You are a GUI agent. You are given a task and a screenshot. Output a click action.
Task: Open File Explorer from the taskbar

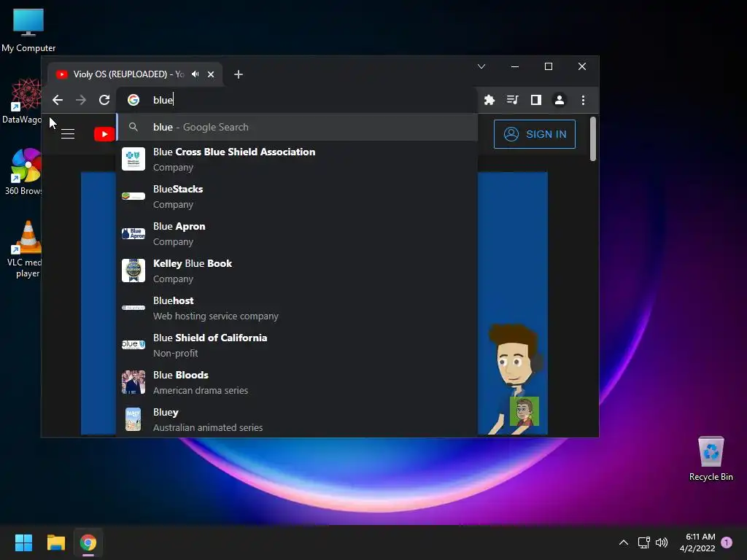[x=55, y=542]
